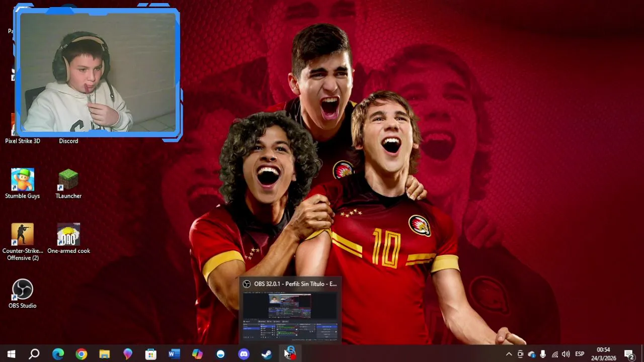Viewport: 644px width, 362px height.
Task: Show hidden system tray icons
Action: (x=509, y=354)
